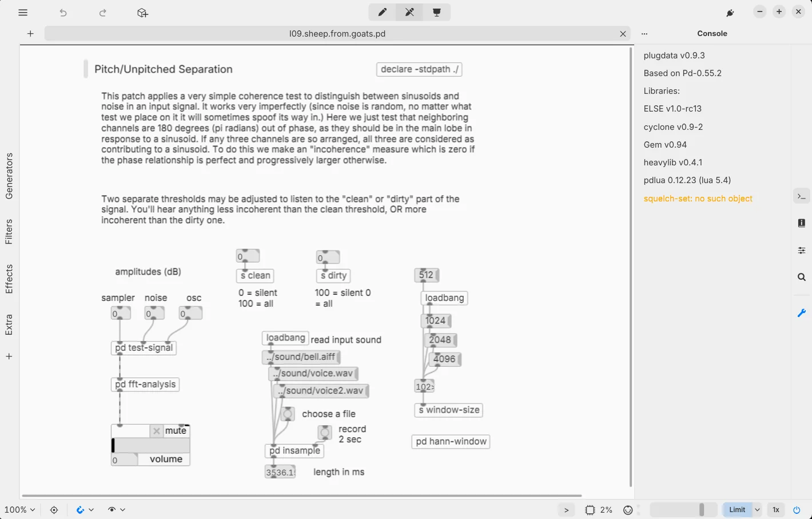Open the limiter options dropdown arrow
The image size is (812, 519).
point(757,510)
